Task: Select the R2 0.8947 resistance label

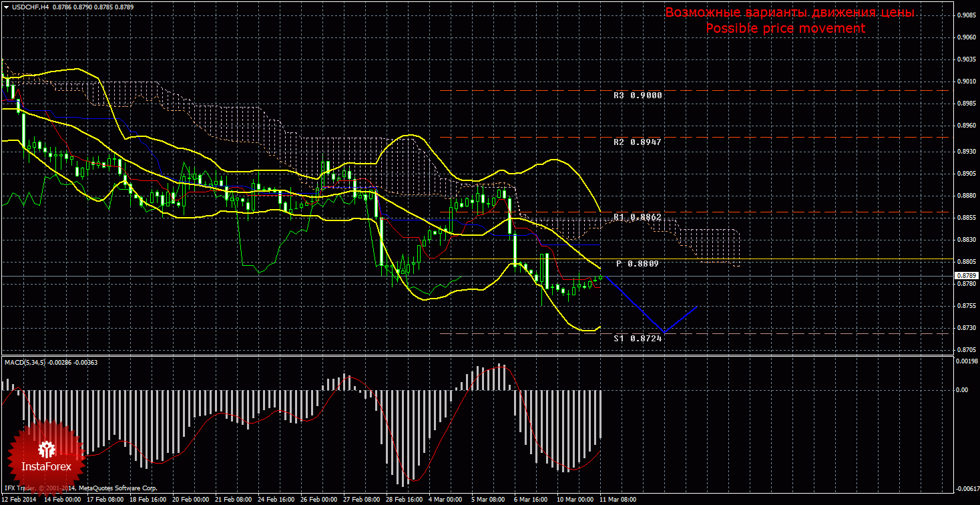Action: [x=638, y=142]
